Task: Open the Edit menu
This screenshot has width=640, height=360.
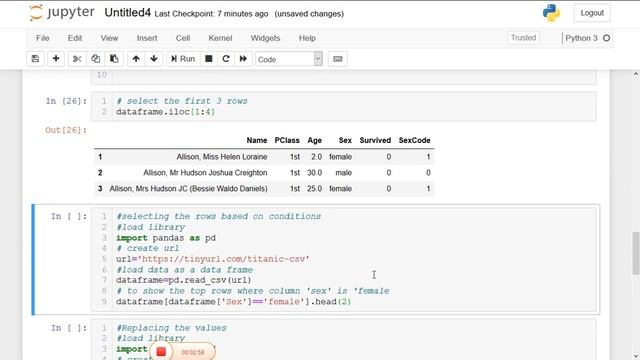Action: [75, 38]
